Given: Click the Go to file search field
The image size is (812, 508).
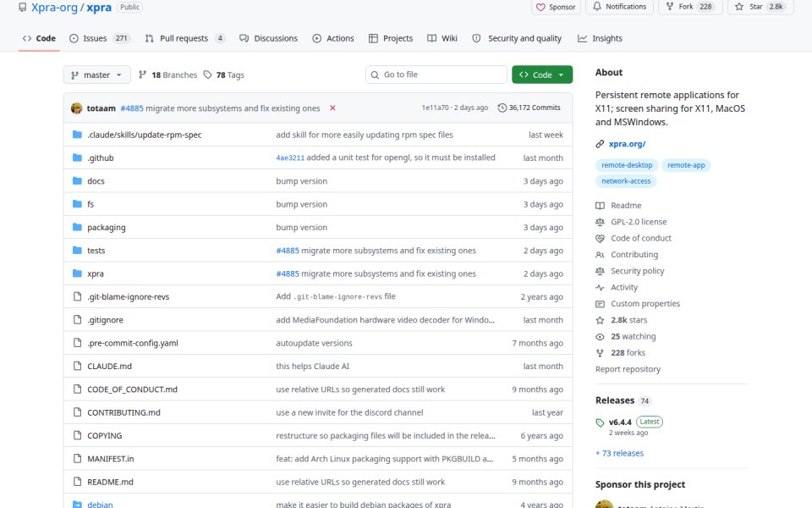Looking at the screenshot, I should [x=436, y=75].
